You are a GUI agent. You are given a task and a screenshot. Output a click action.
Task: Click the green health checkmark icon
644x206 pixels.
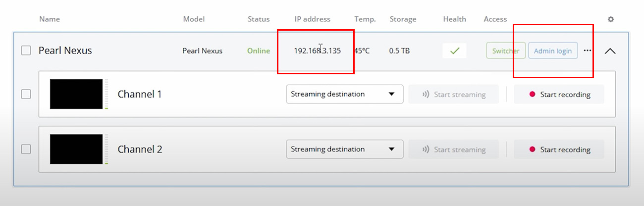click(x=454, y=51)
